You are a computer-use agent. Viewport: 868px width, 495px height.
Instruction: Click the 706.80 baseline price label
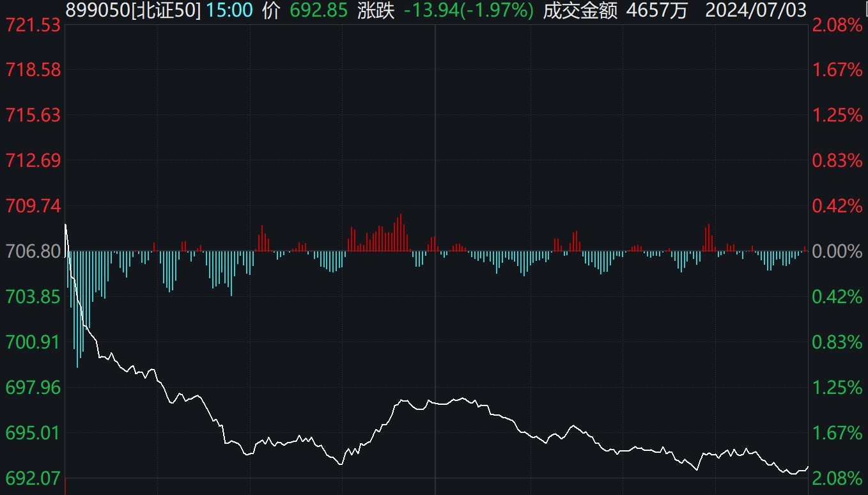33,251
